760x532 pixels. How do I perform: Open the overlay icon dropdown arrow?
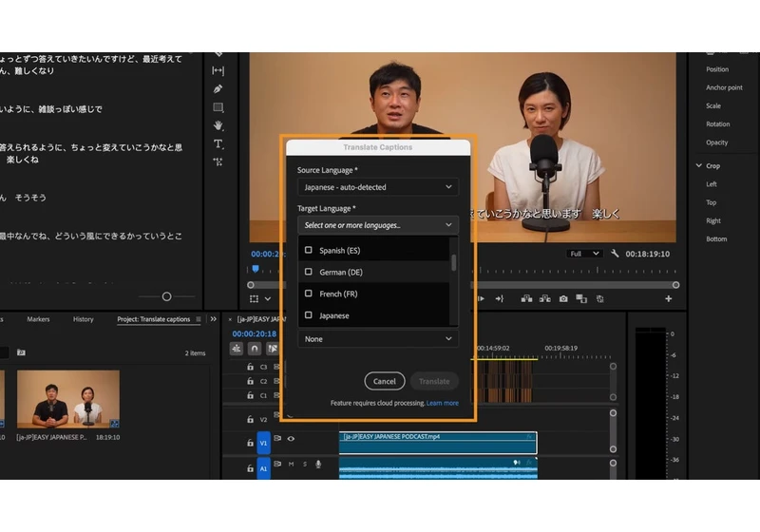pyautogui.click(x=268, y=299)
